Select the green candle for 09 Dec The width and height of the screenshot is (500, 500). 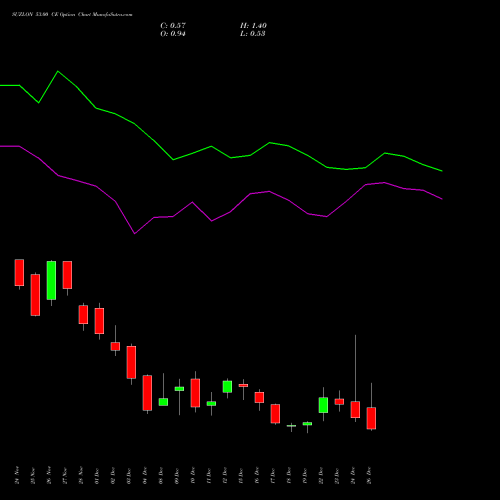(x=179, y=389)
